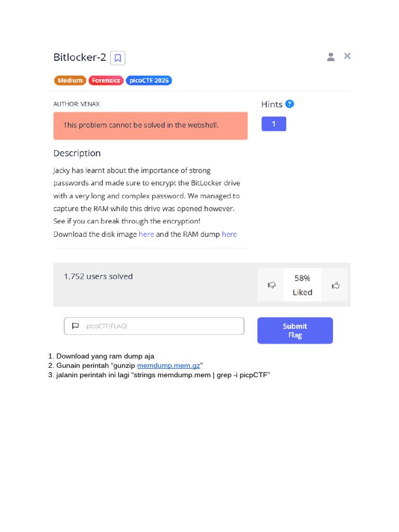Select the Forensics category tag
The image size is (399, 532).
106,81
